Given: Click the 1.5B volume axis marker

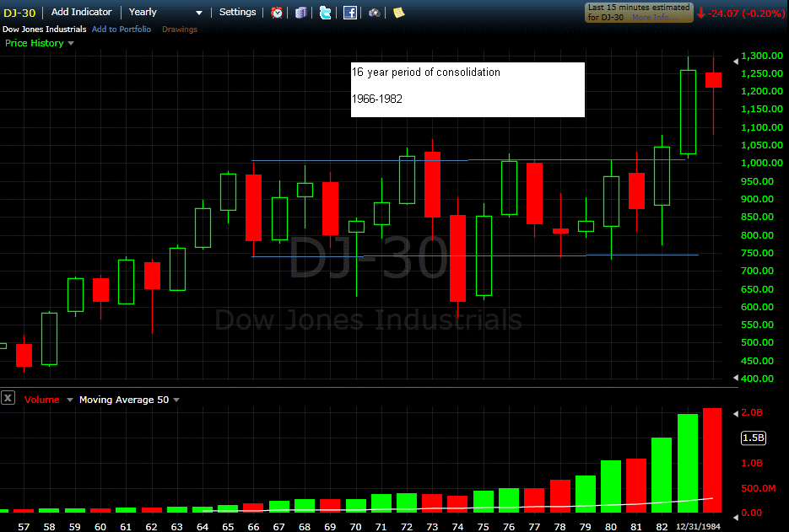Looking at the screenshot, I should click(x=754, y=438).
